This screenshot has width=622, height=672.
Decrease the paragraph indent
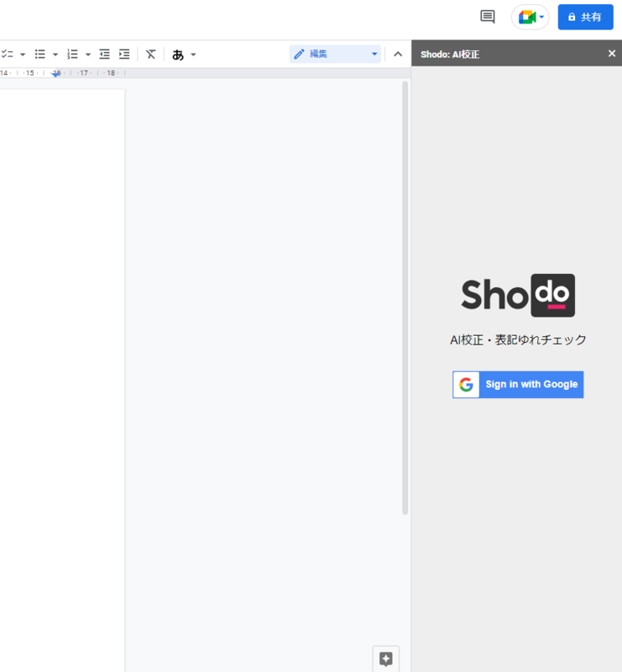click(105, 54)
